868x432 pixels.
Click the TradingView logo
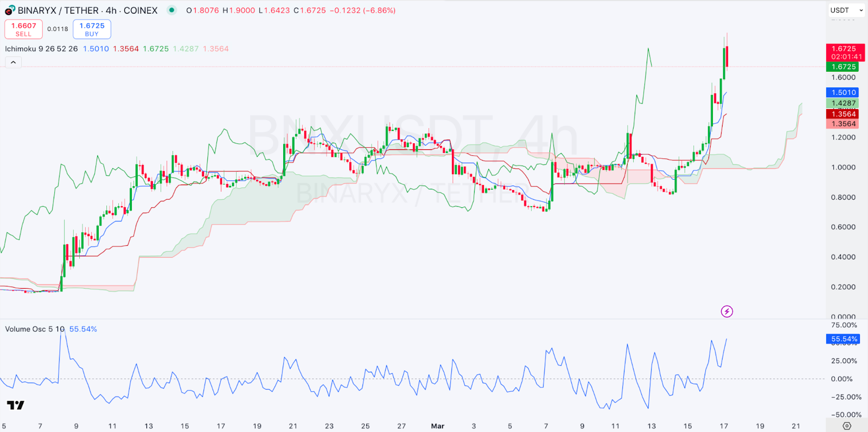tap(16, 405)
